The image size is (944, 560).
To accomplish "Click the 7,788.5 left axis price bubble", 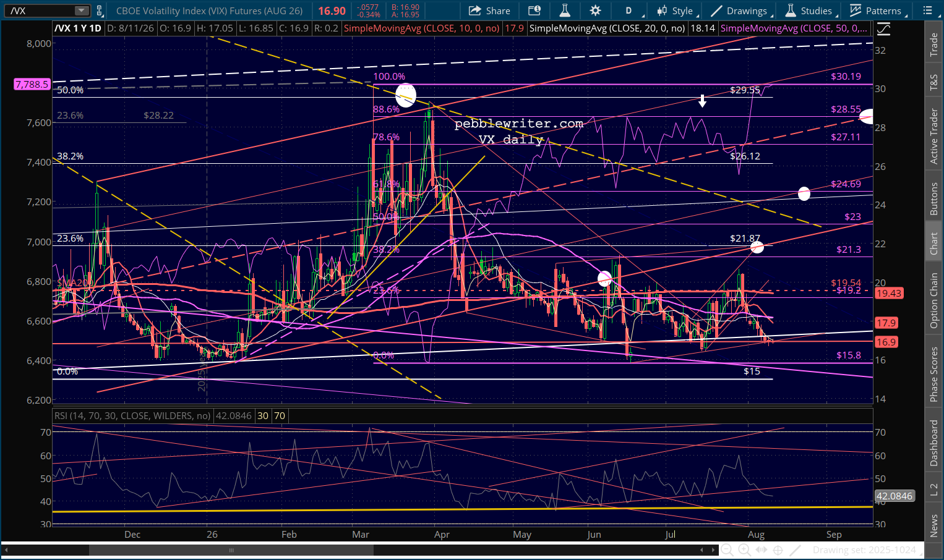I will coord(32,84).
